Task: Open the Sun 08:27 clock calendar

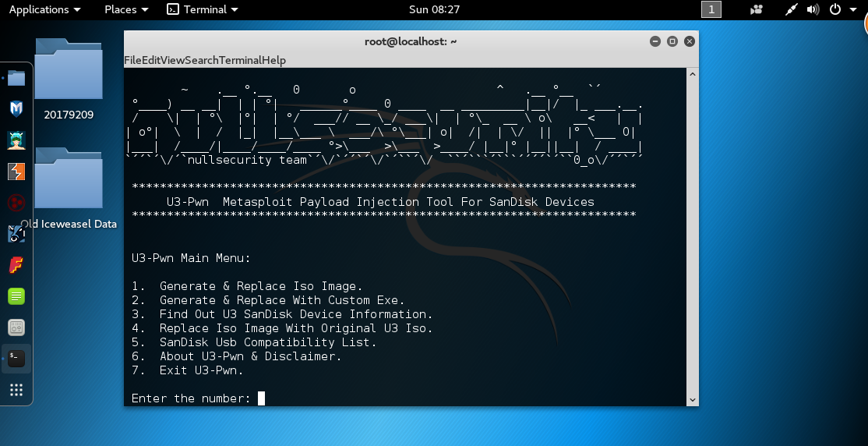Action: [x=434, y=9]
